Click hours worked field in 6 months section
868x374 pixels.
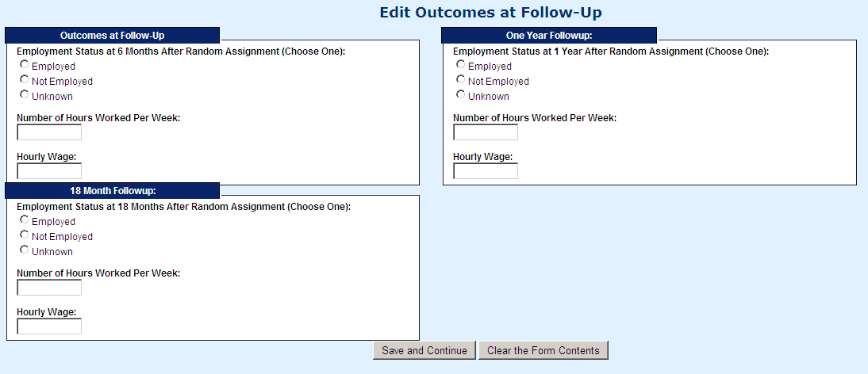click(49, 132)
